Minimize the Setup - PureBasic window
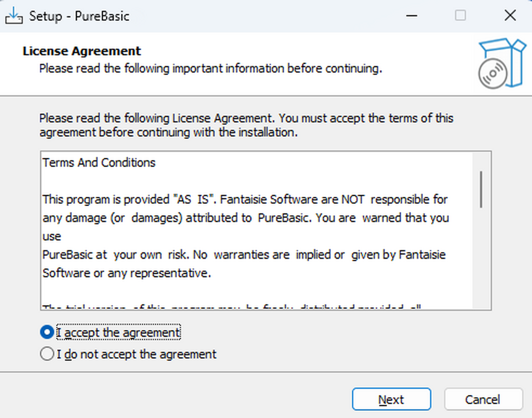Image resolution: width=532 pixels, height=418 pixels. coord(411,16)
